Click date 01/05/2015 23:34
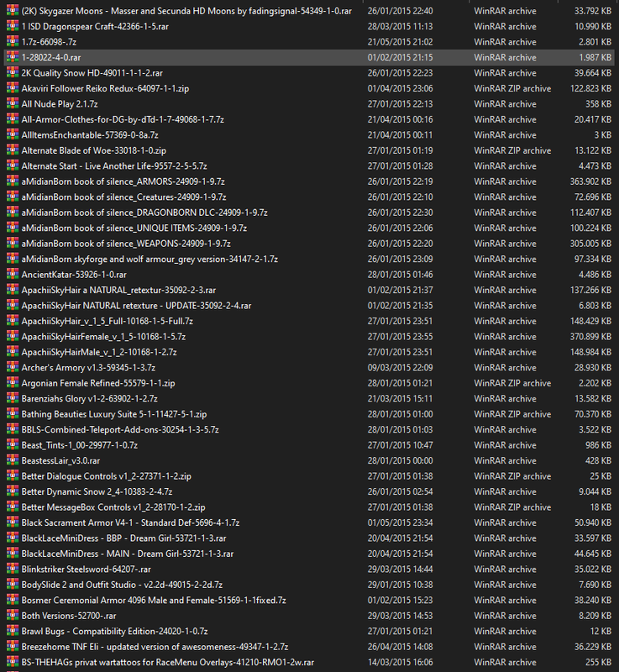Image resolution: width=619 pixels, height=672 pixels. [400, 522]
